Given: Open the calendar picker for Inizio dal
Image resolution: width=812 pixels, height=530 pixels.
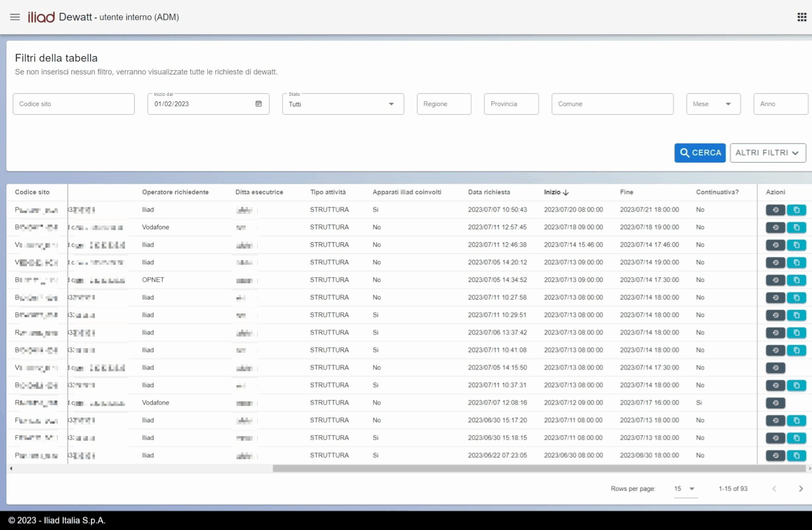Looking at the screenshot, I should [259, 104].
